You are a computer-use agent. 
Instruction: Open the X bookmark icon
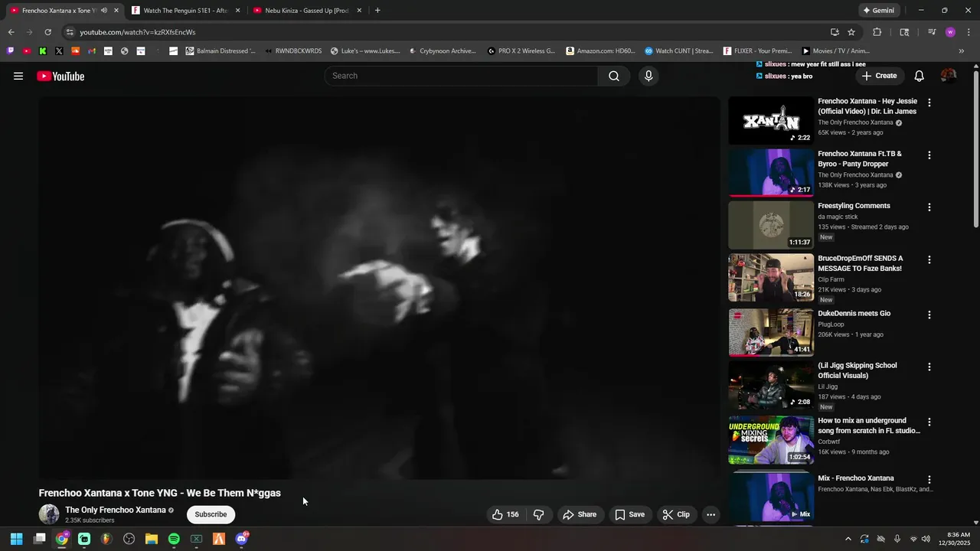[59, 51]
